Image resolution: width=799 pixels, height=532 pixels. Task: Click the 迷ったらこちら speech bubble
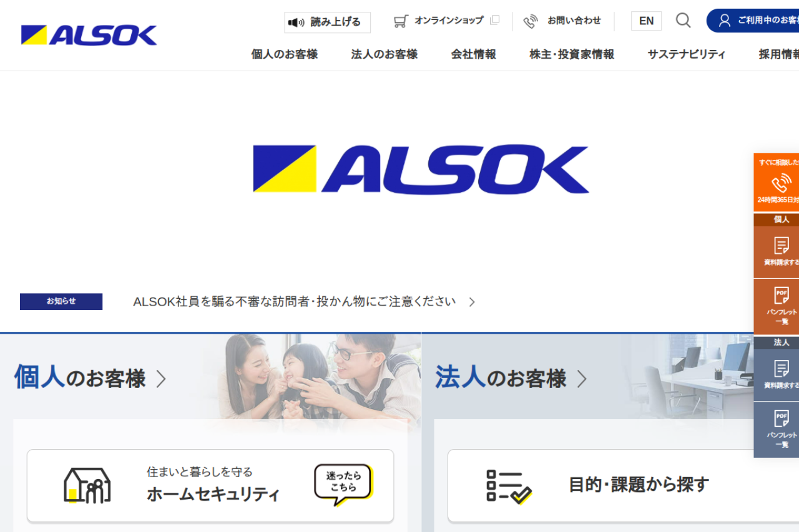tap(344, 484)
